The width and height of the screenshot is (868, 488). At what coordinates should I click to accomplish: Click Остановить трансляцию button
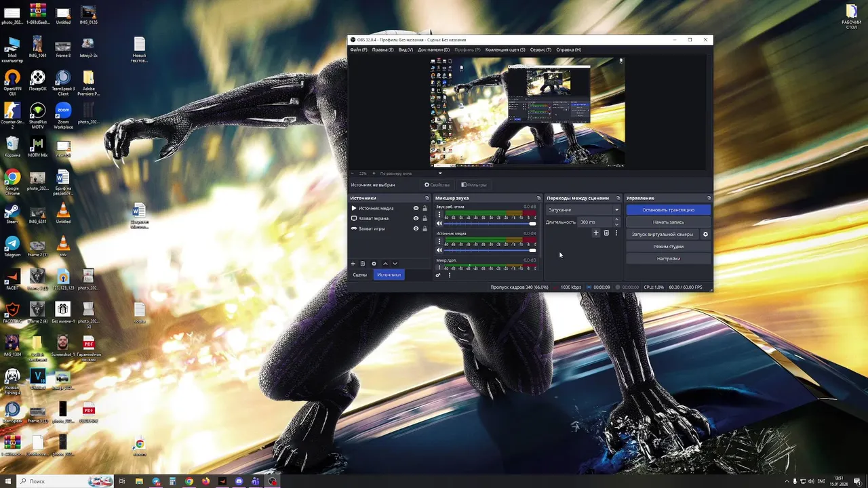[x=668, y=210]
